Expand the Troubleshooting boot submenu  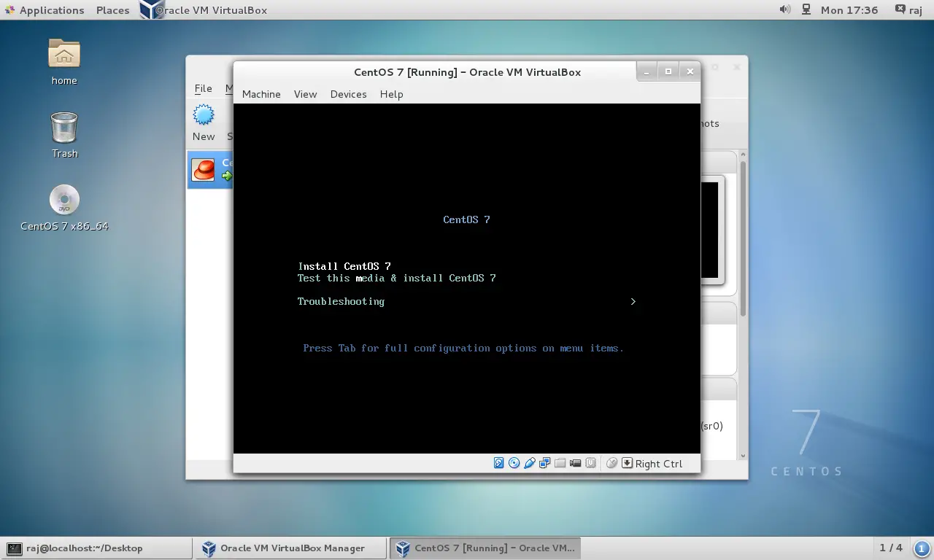(x=341, y=301)
